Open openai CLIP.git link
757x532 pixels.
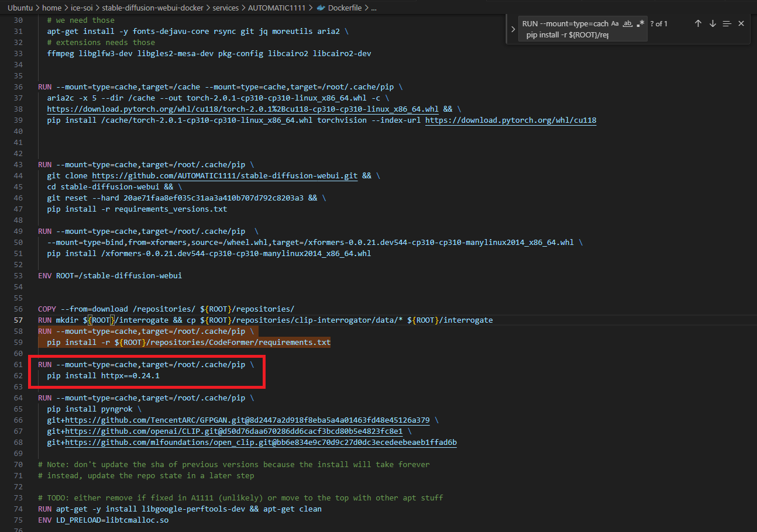click(234, 431)
